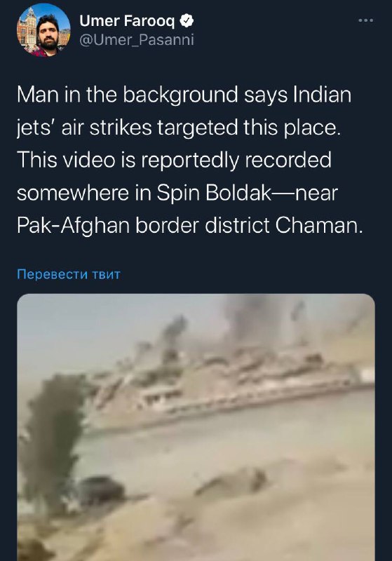Screen dimensions: 392x561
Task: Play the embedded airstrike video
Action: click(x=196, y=427)
